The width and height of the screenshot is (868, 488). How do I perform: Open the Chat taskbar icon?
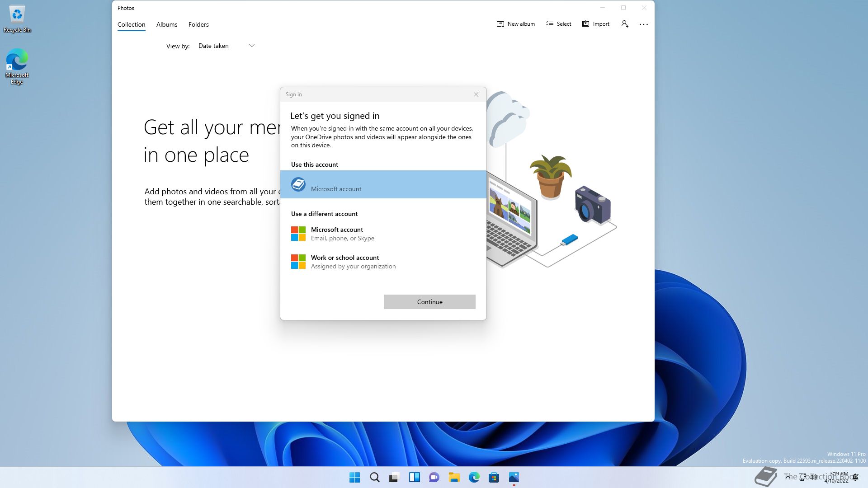coord(434,477)
